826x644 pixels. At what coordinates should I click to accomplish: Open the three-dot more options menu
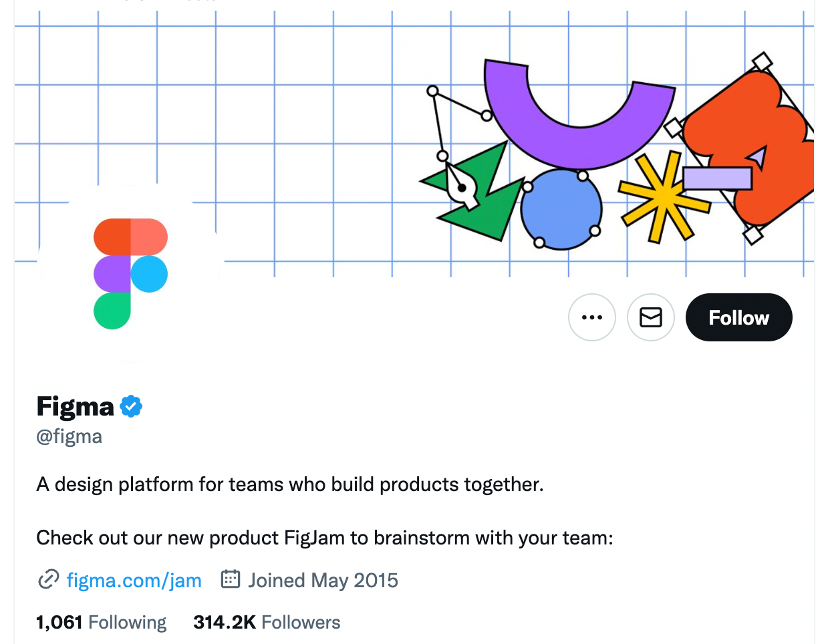591,317
